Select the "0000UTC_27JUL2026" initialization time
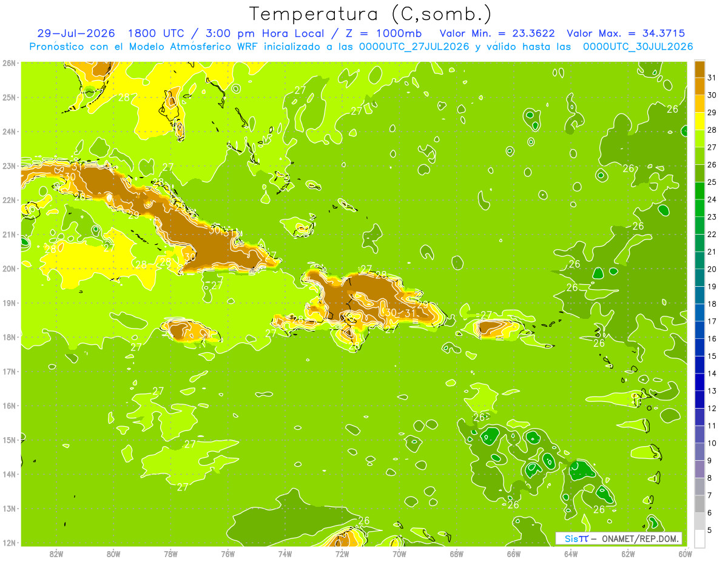The height and width of the screenshot is (562, 728). (x=414, y=47)
